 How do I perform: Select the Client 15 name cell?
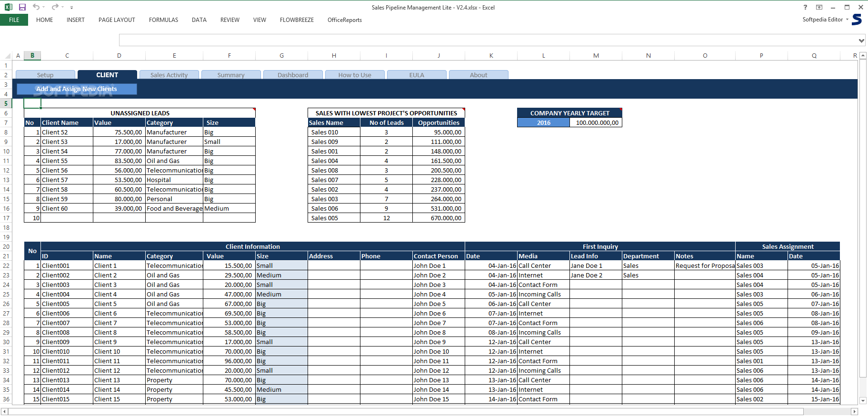coord(120,399)
